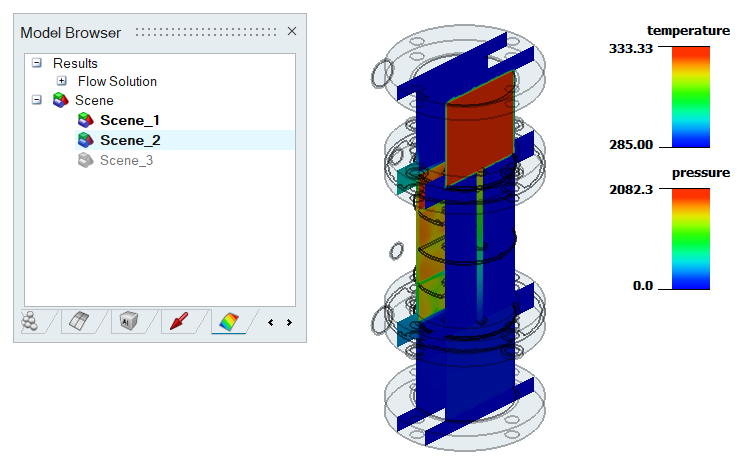The width and height of the screenshot is (756, 469).
Task: Click the Scene folder icon
Action: [61, 101]
